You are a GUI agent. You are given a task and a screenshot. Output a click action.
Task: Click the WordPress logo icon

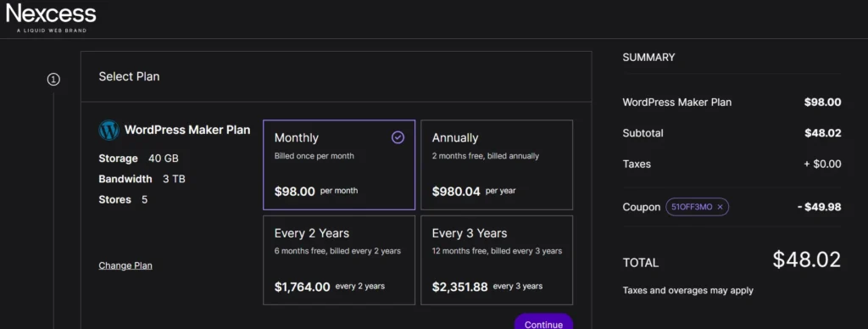pyautogui.click(x=109, y=131)
